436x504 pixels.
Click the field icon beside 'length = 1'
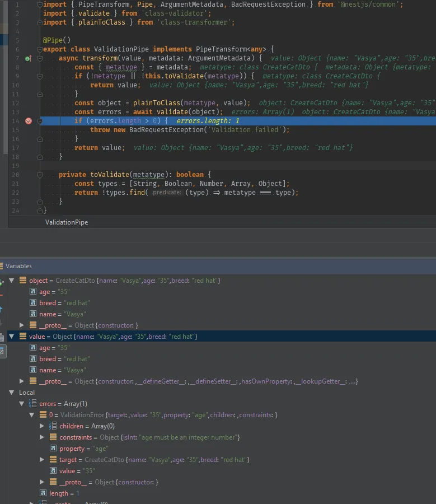coord(43,493)
